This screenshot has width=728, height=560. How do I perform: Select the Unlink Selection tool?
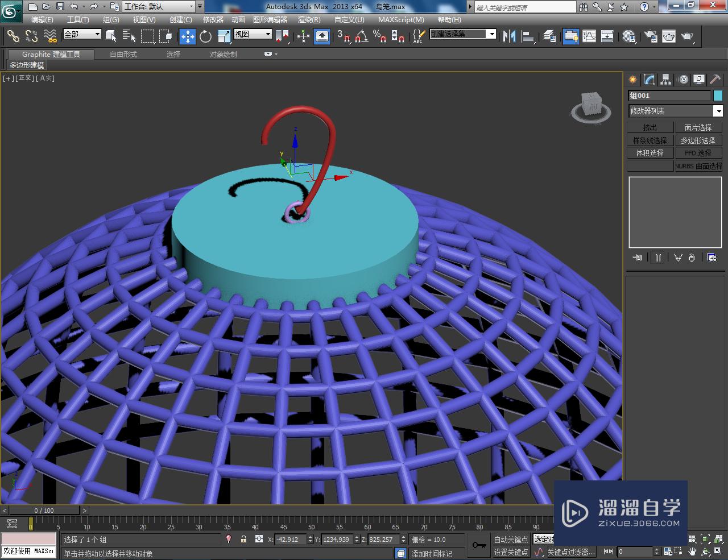point(31,36)
